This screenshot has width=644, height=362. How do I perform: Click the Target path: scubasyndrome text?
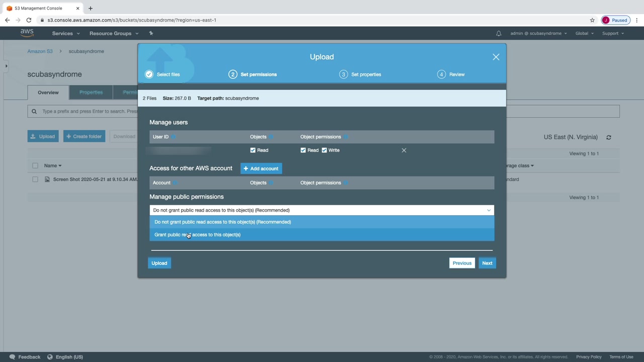(x=228, y=98)
